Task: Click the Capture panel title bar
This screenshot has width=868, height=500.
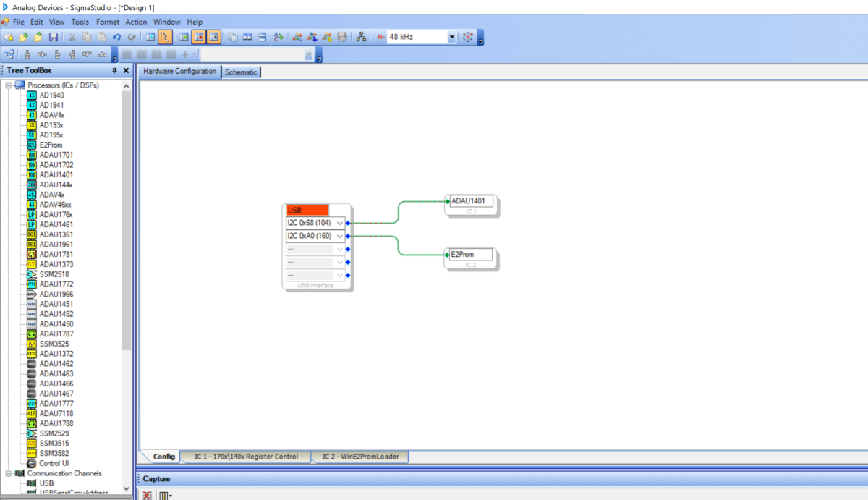Action: tap(502, 479)
